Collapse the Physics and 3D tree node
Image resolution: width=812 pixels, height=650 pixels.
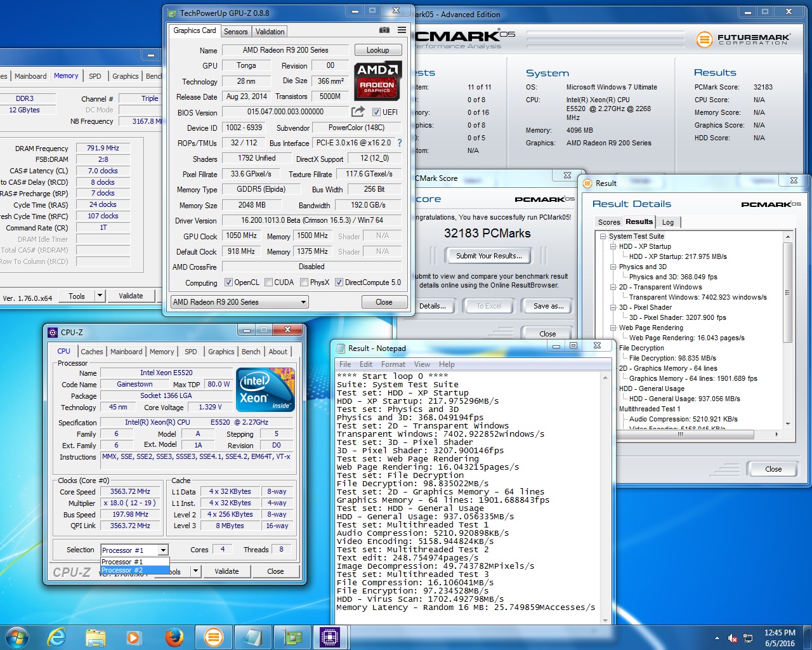(613, 267)
